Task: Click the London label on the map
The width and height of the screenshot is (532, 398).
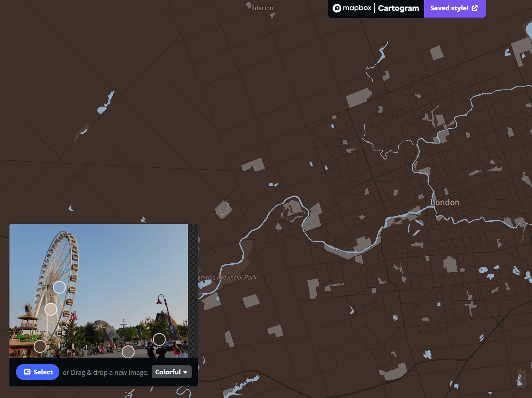Action: coord(445,202)
